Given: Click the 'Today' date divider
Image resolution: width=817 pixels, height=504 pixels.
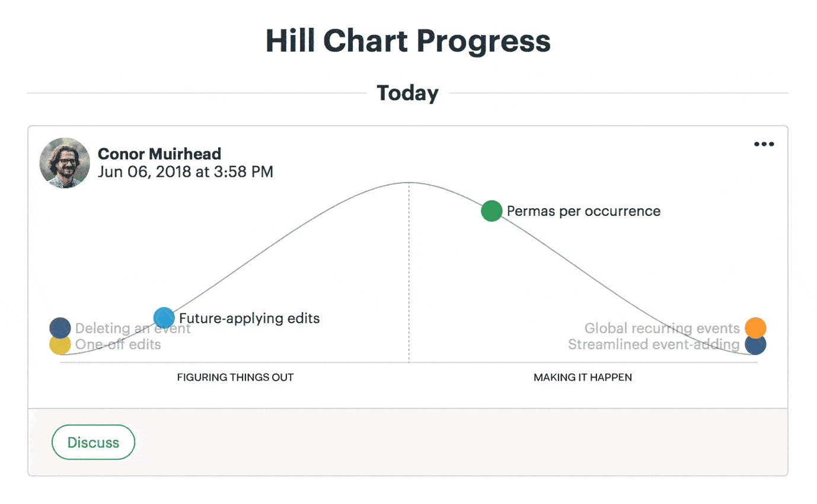Looking at the screenshot, I should pyautogui.click(x=408, y=93).
